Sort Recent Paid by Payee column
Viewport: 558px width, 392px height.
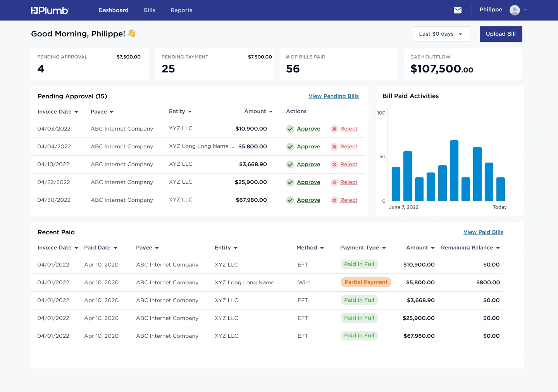coord(148,248)
